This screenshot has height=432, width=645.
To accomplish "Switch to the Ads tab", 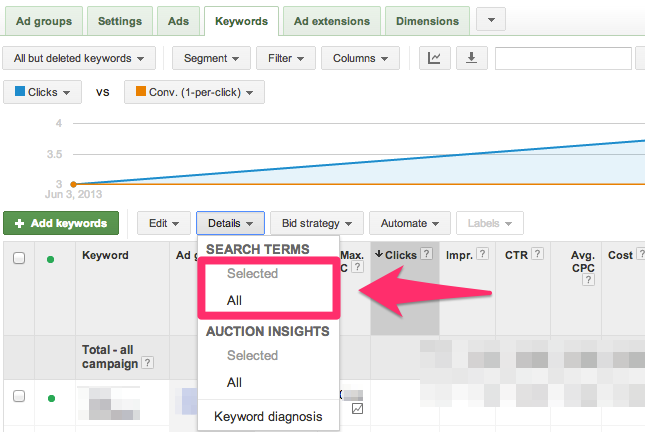I will [x=179, y=21].
